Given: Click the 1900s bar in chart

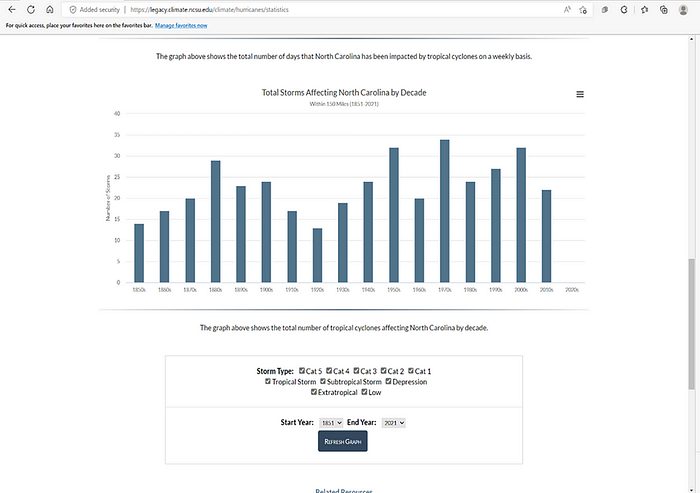Looking at the screenshot, I should [x=266, y=232].
